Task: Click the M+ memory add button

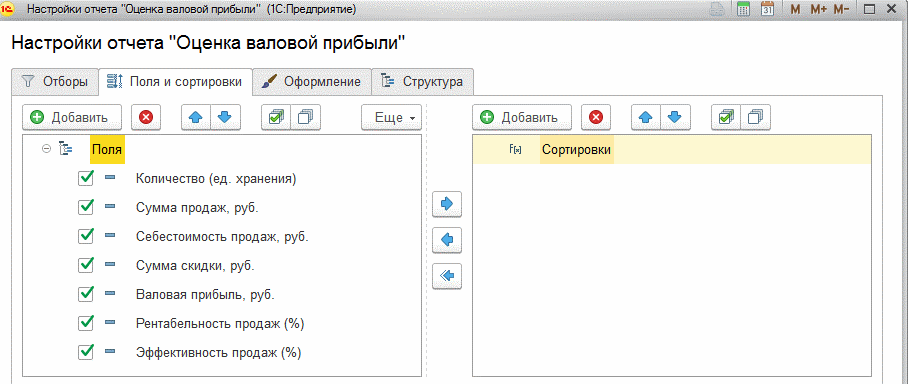Action: click(818, 10)
